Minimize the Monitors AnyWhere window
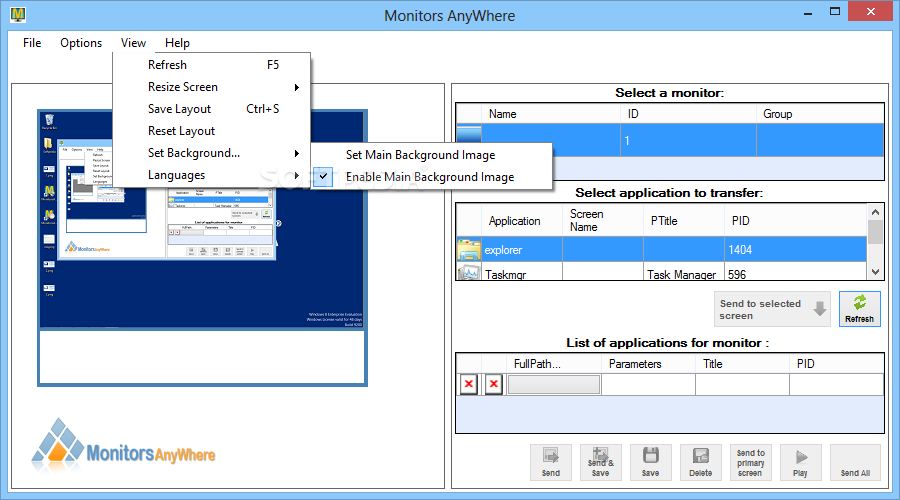The image size is (900, 500). [808, 12]
